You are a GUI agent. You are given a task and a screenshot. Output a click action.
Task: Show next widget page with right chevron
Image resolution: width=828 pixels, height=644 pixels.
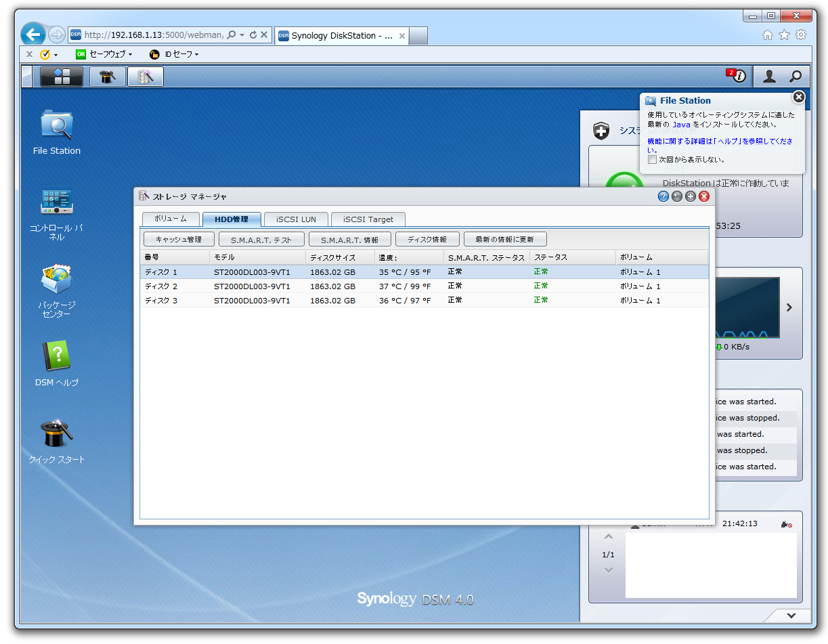789,307
